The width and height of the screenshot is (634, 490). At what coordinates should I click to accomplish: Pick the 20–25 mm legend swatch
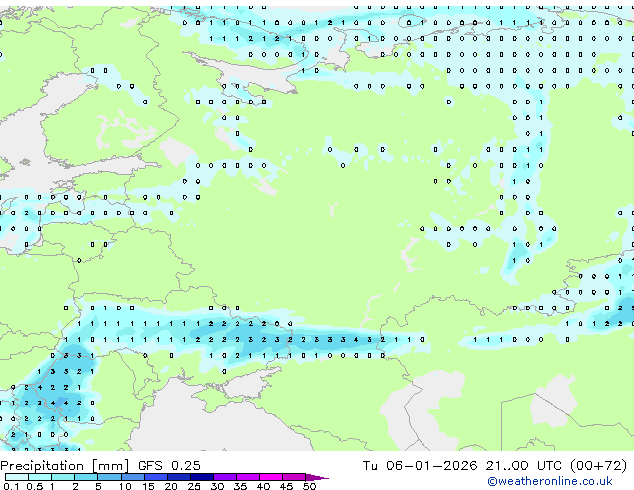(179, 477)
